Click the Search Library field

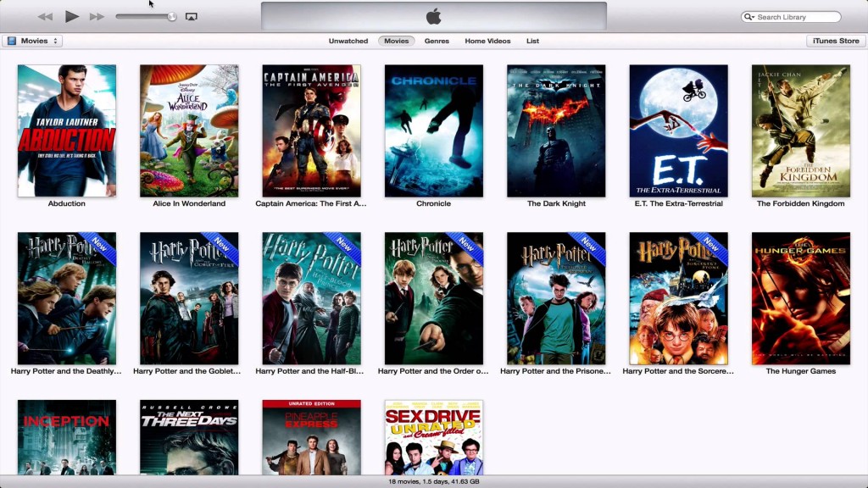pyautogui.click(x=791, y=17)
